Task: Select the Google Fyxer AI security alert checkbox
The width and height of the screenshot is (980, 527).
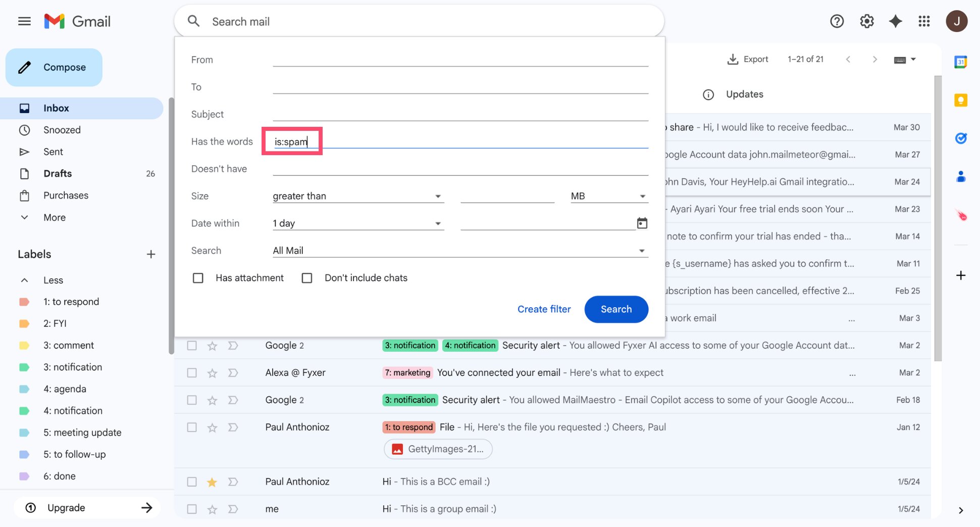Action: (192, 346)
